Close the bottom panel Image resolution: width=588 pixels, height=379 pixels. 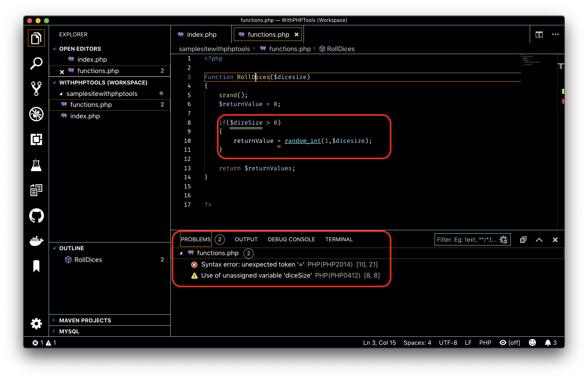tap(555, 240)
